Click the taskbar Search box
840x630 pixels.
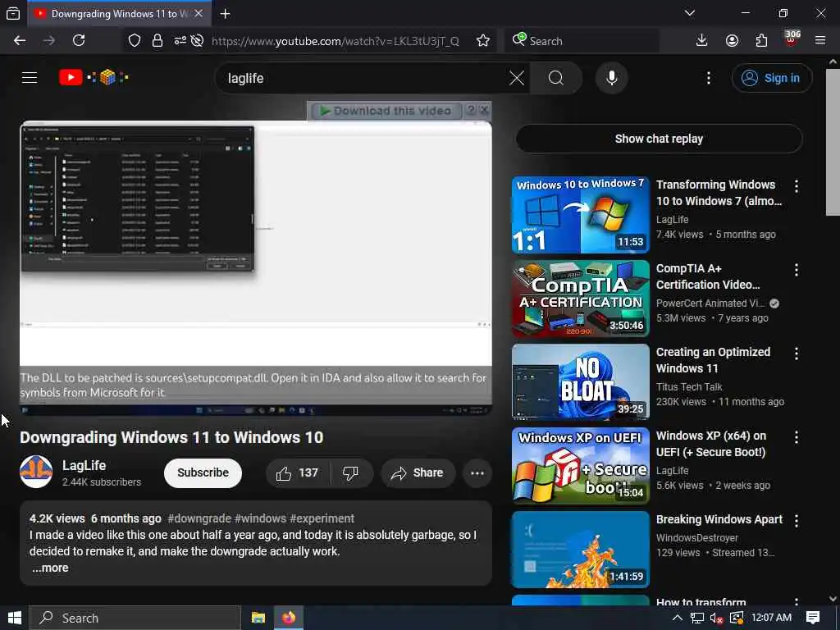click(x=135, y=619)
